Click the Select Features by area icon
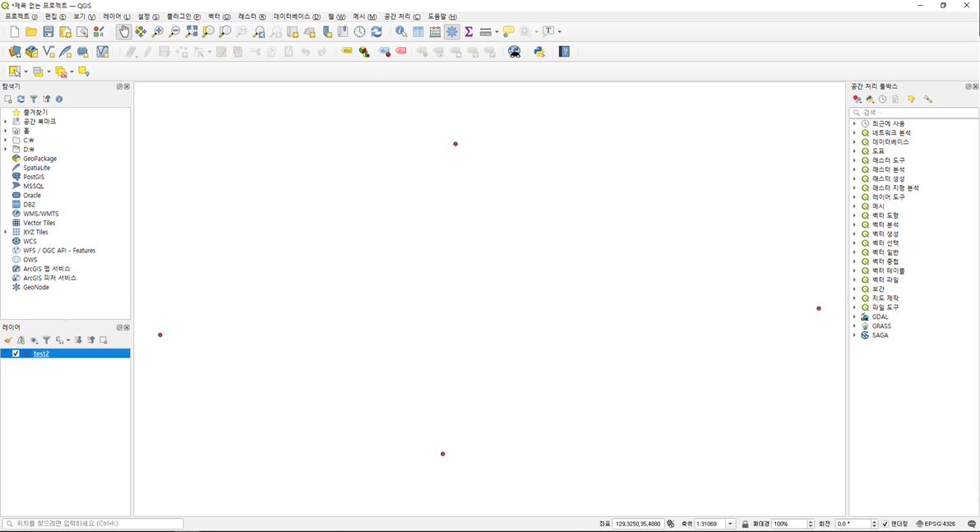 pos(14,72)
